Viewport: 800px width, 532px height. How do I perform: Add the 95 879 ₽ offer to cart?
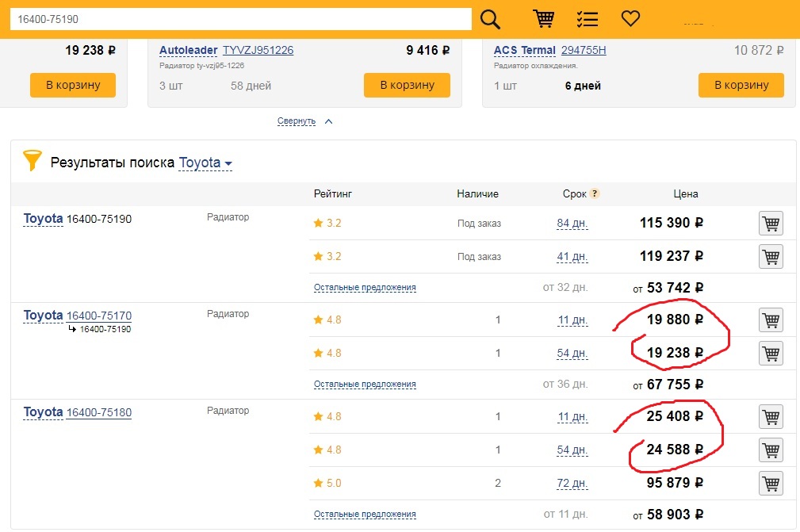pos(771,483)
